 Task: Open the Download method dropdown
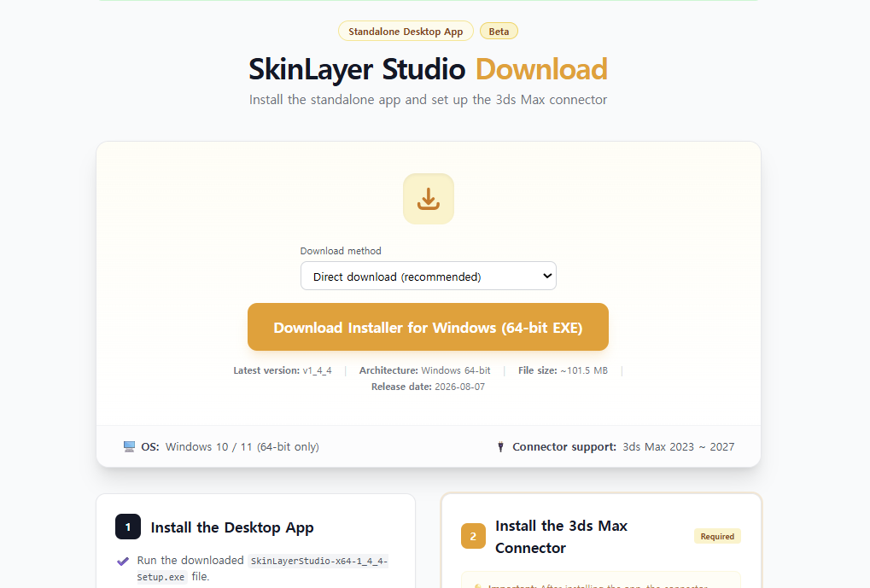point(429,277)
